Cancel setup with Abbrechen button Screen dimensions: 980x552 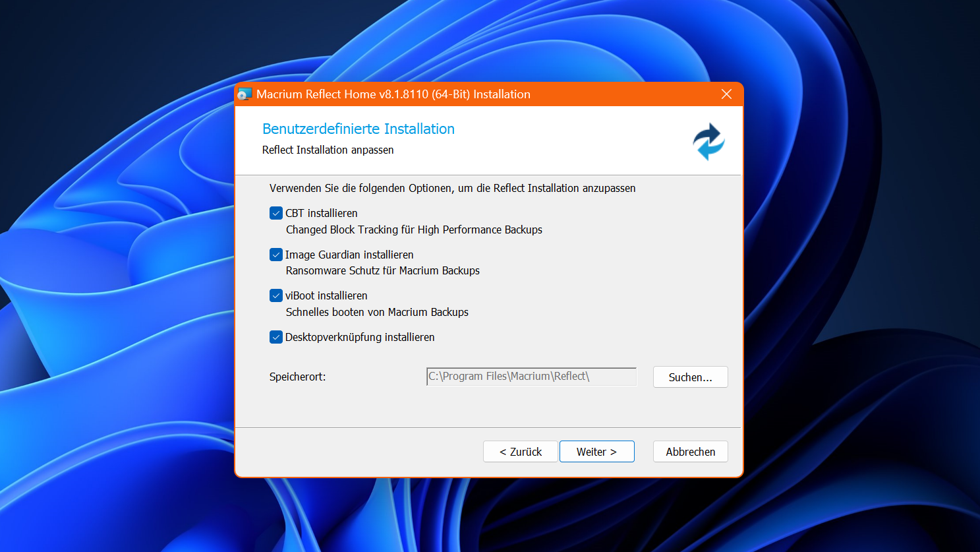coord(690,452)
